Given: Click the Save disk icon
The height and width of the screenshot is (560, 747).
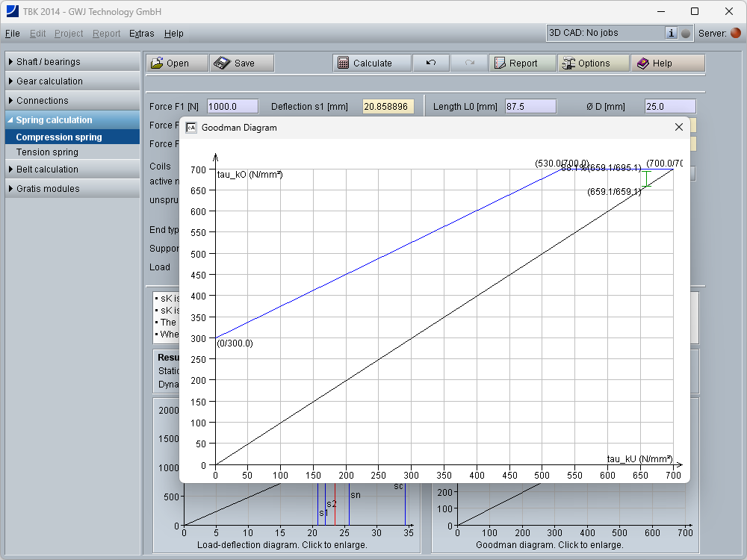Looking at the screenshot, I should [222, 63].
